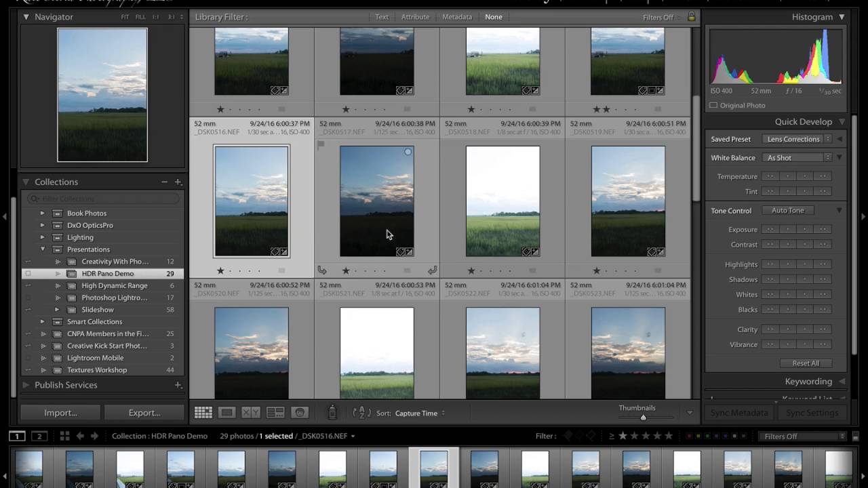Click main window button labeled 1
868x488 pixels.
pos(17,436)
